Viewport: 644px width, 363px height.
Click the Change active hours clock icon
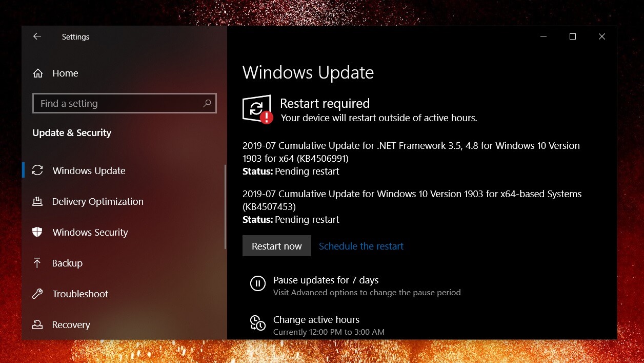coord(257,323)
